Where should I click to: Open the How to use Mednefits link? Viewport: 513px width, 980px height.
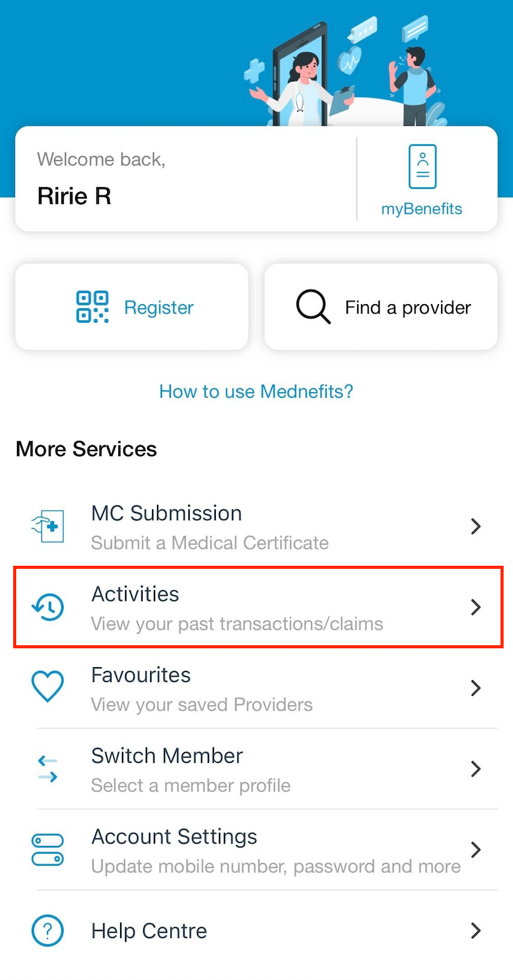256,392
